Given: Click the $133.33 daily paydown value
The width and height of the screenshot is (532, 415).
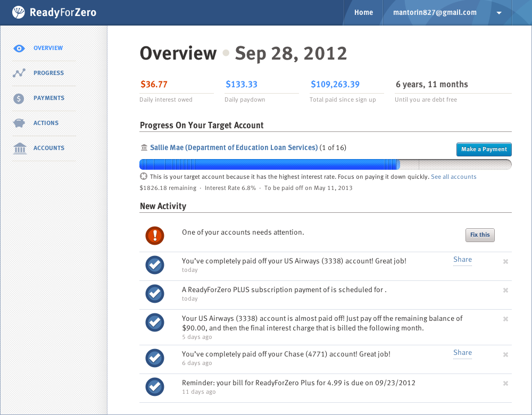Looking at the screenshot, I should (242, 85).
